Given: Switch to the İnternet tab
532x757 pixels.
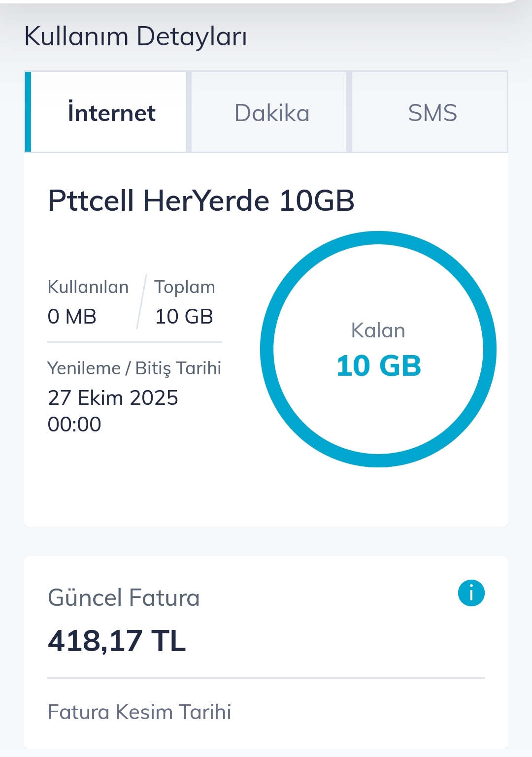Looking at the screenshot, I should [x=111, y=113].
